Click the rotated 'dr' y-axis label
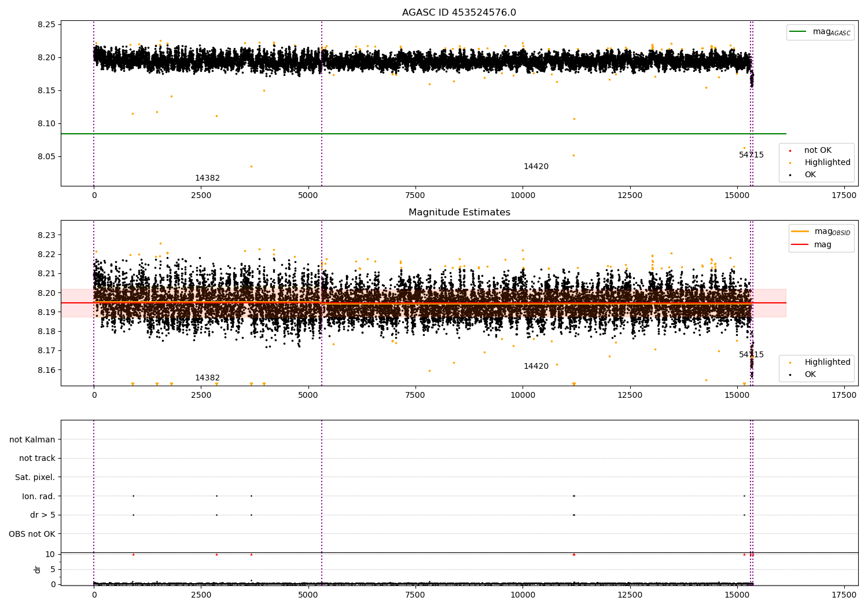Image resolution: width=868 pixels, height=608 pixels. pos(38,569)
